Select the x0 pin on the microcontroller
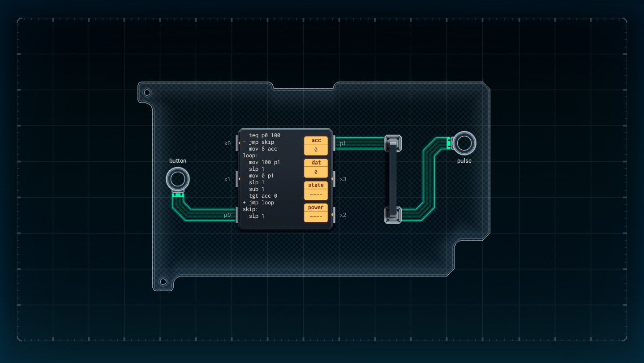This screenshot has width=644, height=363. tap(238, 143)
